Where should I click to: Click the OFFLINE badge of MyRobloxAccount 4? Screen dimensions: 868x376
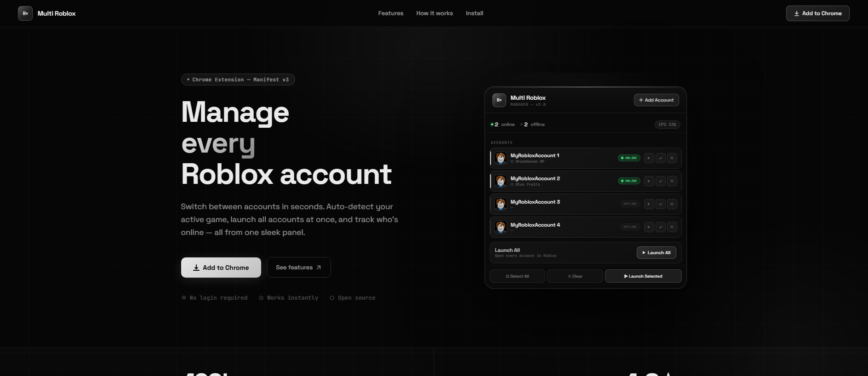(x=630, y=227)
